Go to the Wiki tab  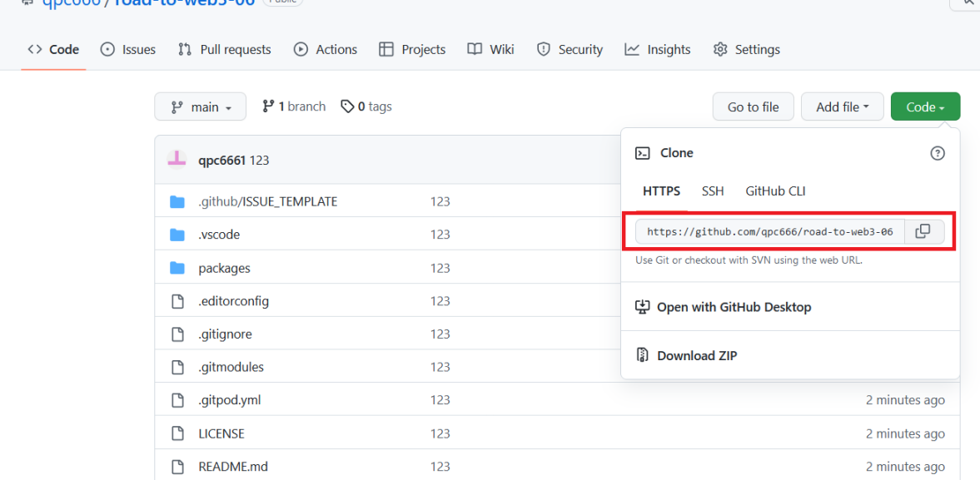[490, 49]
